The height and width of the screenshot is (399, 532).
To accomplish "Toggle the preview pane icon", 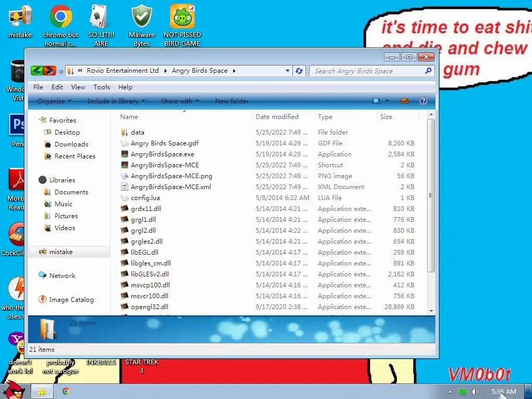I will pos(404,101).
